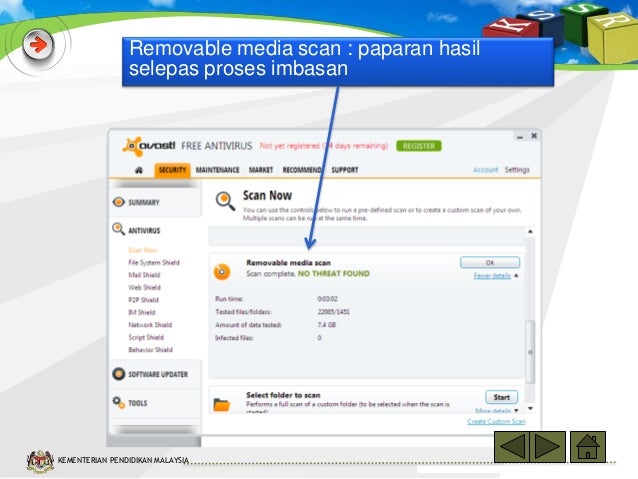Image resolution: width=638 pixels, height=479 pixels.
Task: Click the scan list scrollbar up arrow
Action: click(x=530, y=232)
